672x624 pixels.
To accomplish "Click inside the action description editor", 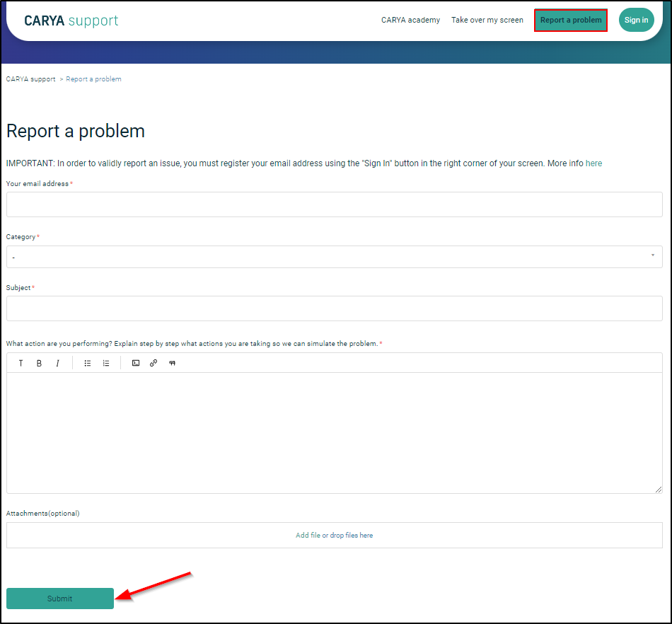I will pyautogui.click(x=335, y=433).
